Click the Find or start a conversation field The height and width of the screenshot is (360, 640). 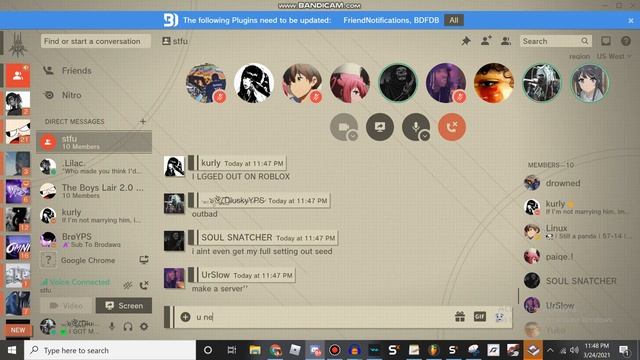click(x=96, y=41)
